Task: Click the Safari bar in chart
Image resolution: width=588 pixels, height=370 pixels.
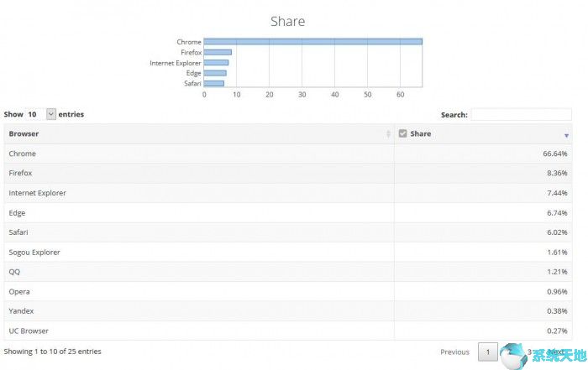Action: [x=214, y=83]
